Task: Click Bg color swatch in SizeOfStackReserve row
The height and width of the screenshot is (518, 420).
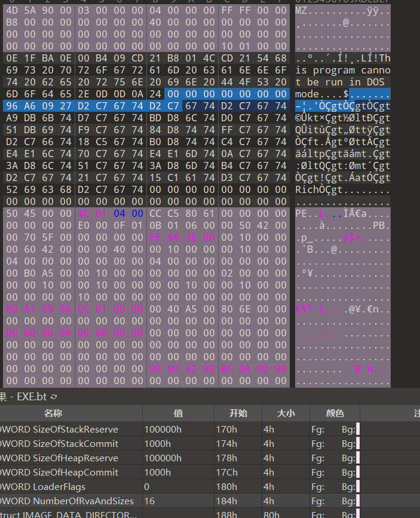Action: [x=358, y=429]
